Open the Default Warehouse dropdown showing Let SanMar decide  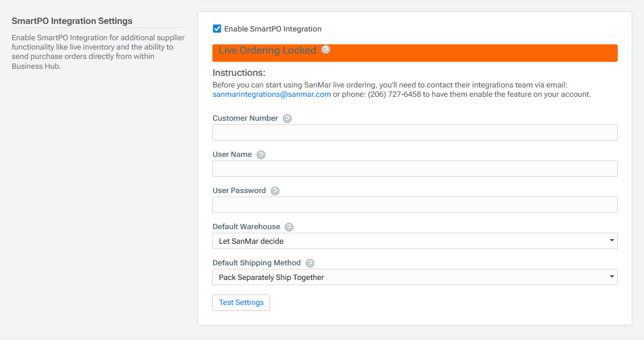[x=415, y=241]
